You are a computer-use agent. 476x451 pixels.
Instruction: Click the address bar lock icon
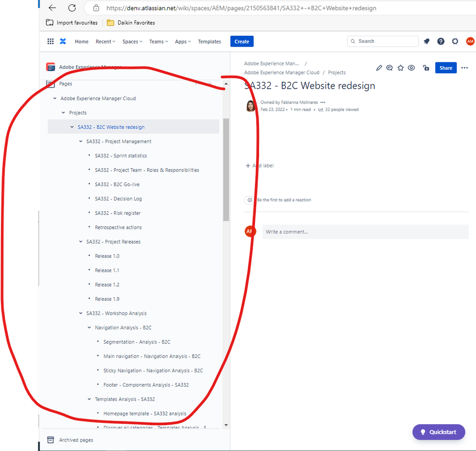tap(96, 8)
